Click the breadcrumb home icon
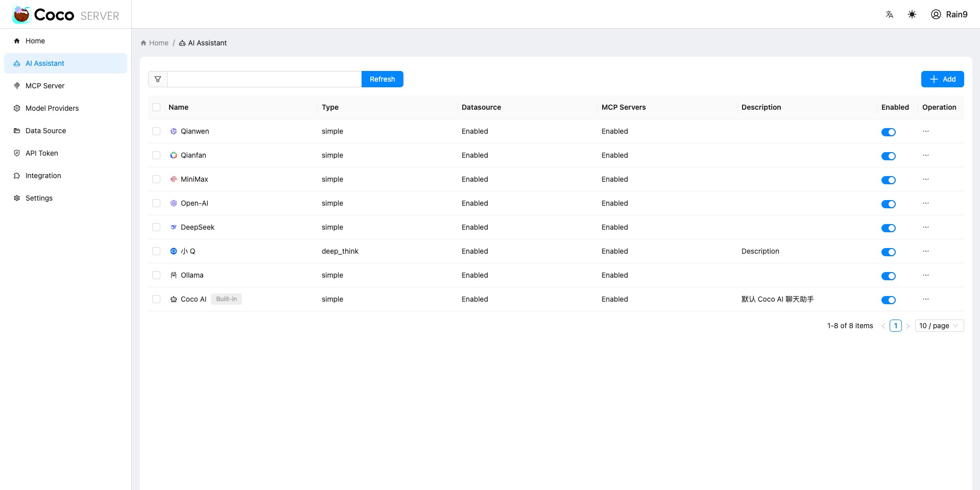This screenshot has width=980, height=490. [x=144, y=43]
